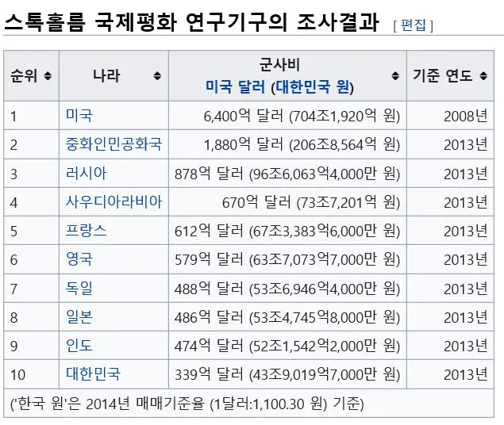Image resolution: width=504 pixels, height=425 pixels.
Task: Open the 중화인민공화국 country link
Action: [x=113, y=144]
